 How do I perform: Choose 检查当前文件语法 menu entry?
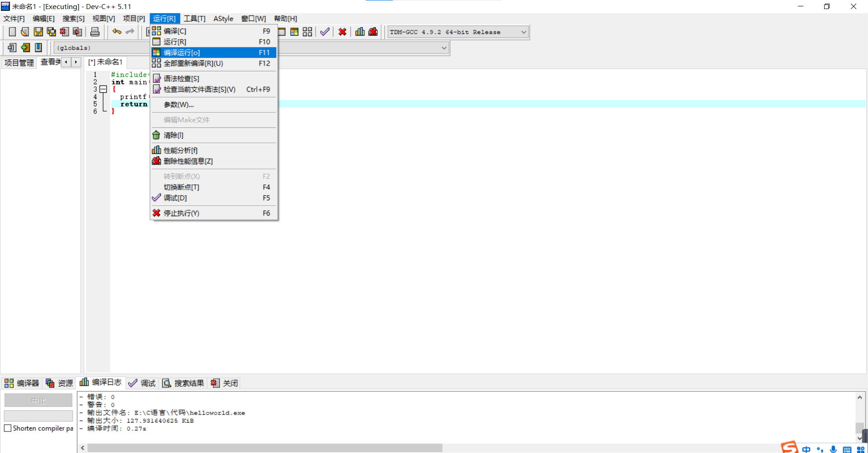213,90
